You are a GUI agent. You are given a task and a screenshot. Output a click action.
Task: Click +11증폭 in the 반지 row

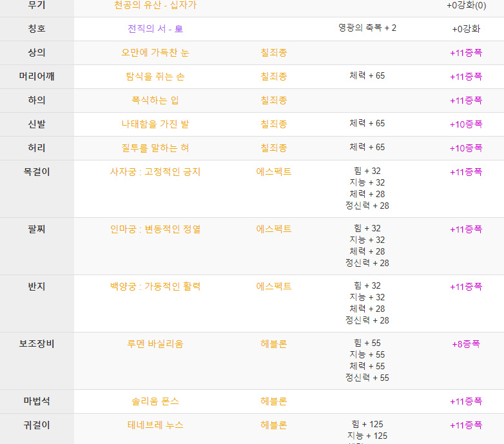pyautogui.click(x=466, y=287)
